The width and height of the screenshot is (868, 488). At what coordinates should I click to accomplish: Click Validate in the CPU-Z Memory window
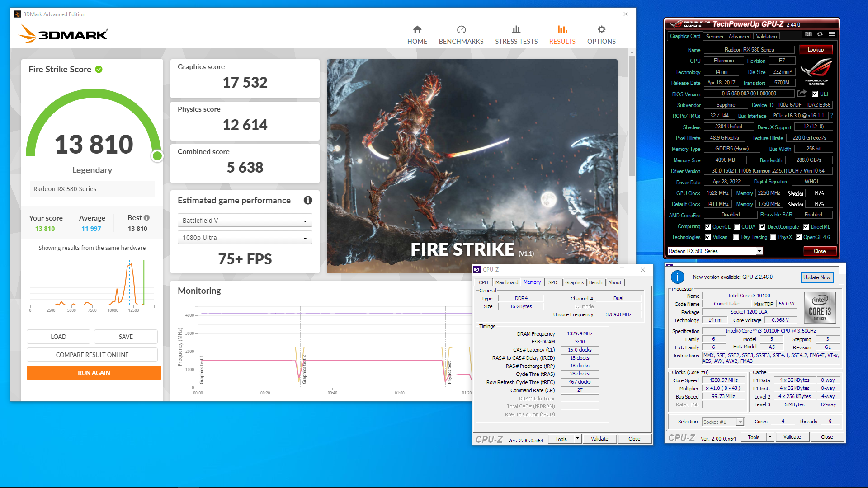point(599,439)
